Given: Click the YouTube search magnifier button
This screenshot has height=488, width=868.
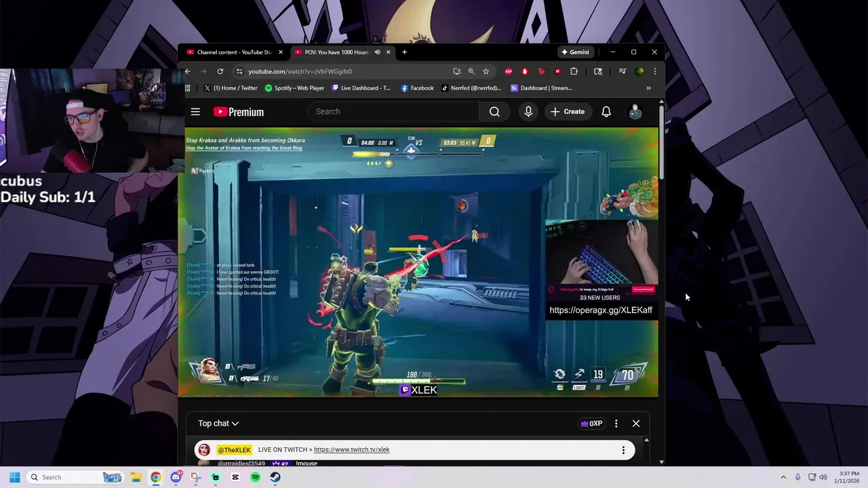Looking at the screenshot, I should [x=494, y=112].
